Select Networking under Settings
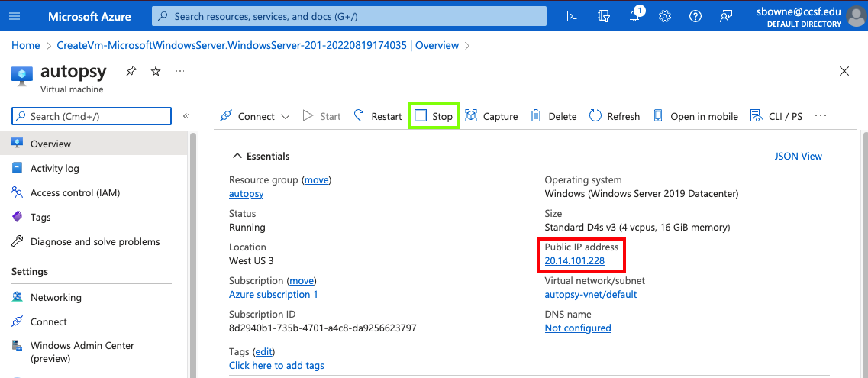This screenshot has width=868, height=378. [56, 297]
